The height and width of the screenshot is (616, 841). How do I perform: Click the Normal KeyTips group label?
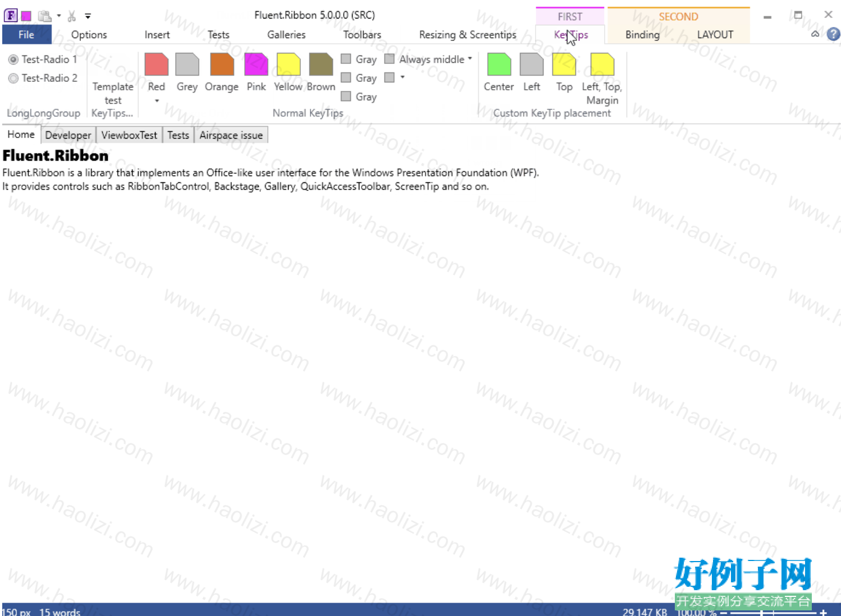pos(308,113)
